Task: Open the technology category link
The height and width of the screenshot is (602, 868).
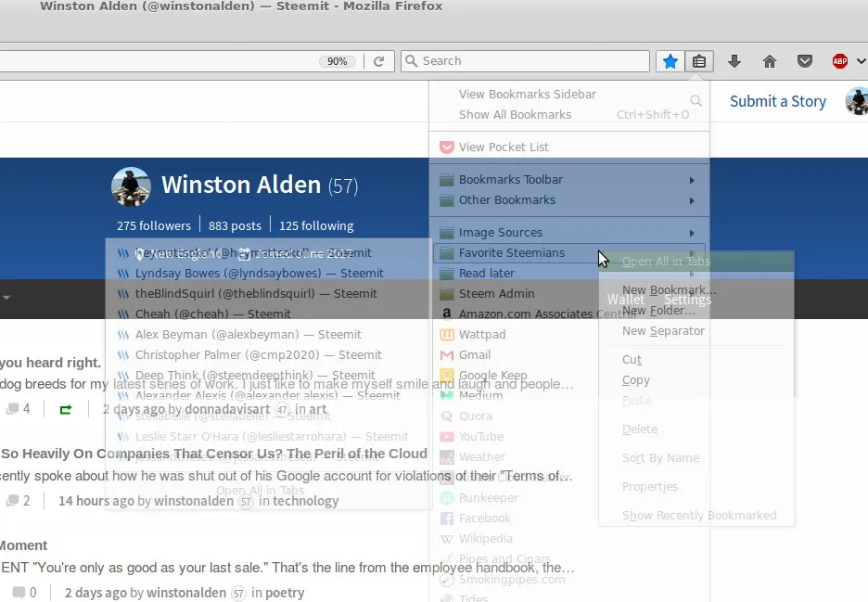Action: 306,501
